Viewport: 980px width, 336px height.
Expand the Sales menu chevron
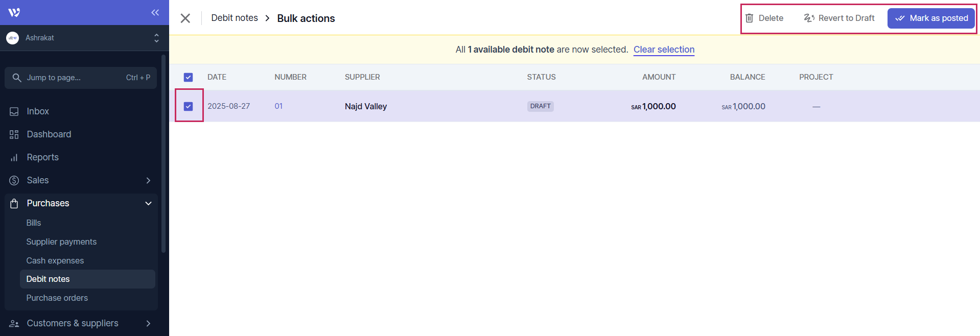[148, 181]
